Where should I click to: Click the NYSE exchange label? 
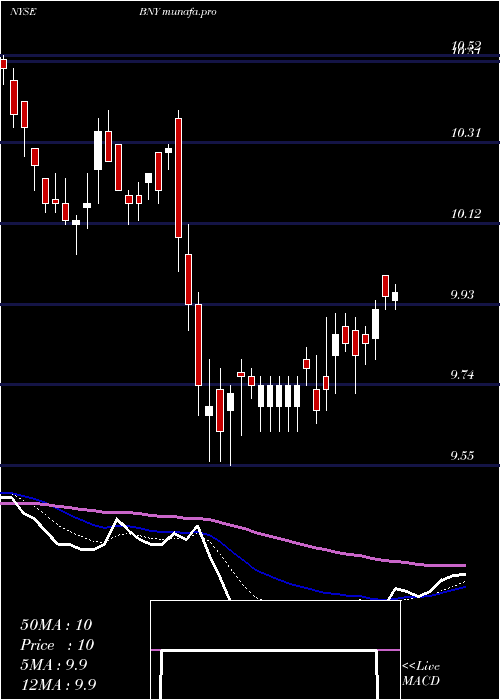point(22,12)
